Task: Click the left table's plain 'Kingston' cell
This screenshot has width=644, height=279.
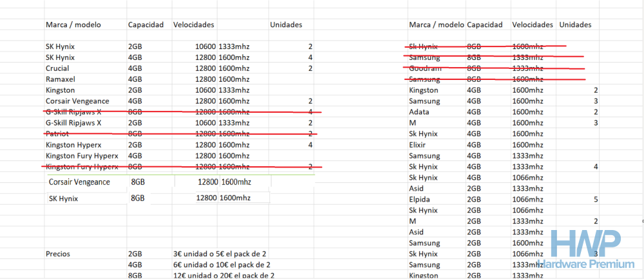Action: 60,90
